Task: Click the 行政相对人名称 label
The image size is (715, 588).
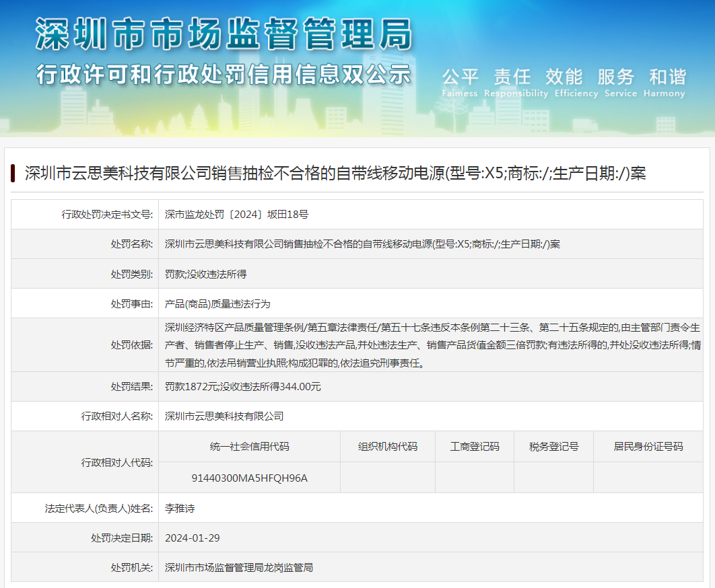Action: (x=117, y=416)
